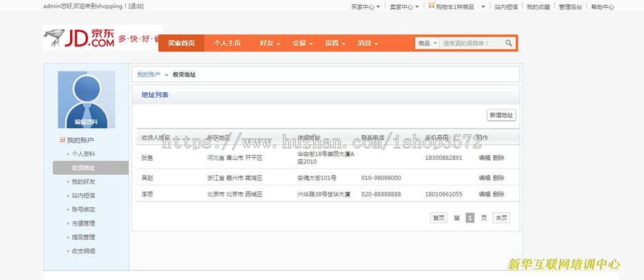Open 提现管理 in sidebar
The image size is (644, 280).
(84, 237)
